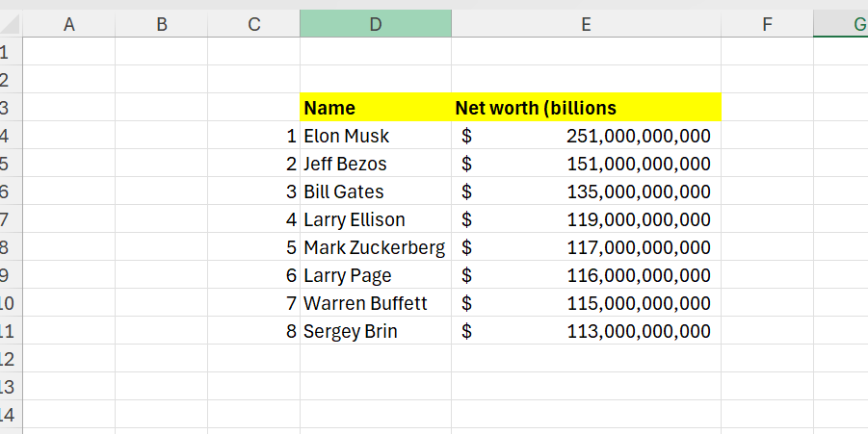Click the Net worth (billions header cell
Image resolution: width=868 pixels, height=434 pixels.
click(x=585, y=108)
